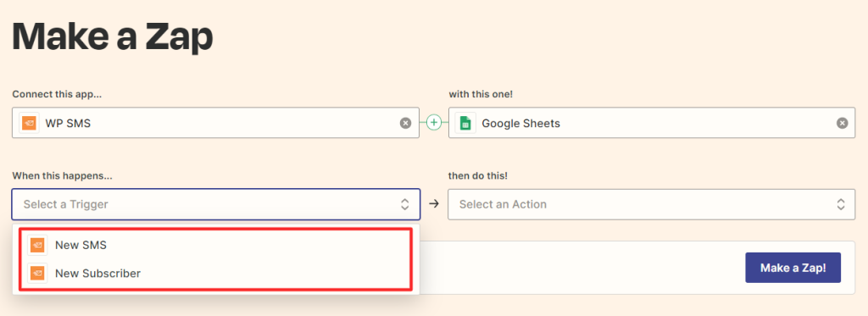The height and width of the screenshot is (316, 868).
Task: Choose the New SMS trigger option
Action: click(216, 245)
